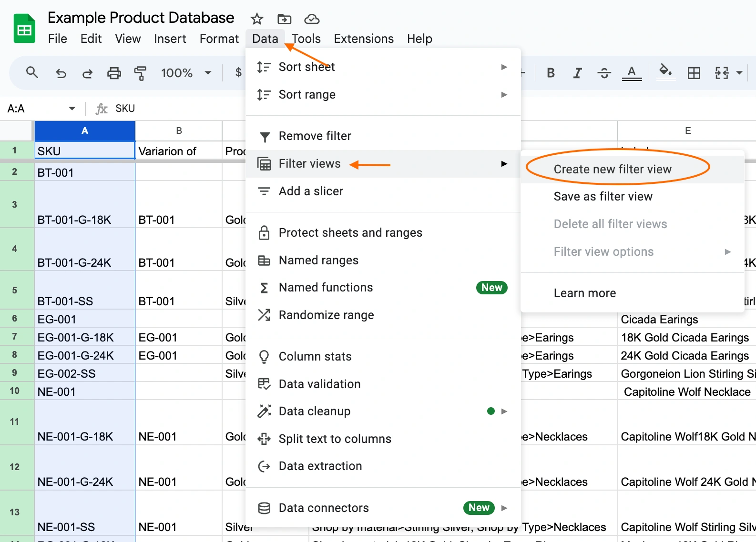Toggle italic formatting
Viewport: 756px width, 542px height.
pos(577,73)
